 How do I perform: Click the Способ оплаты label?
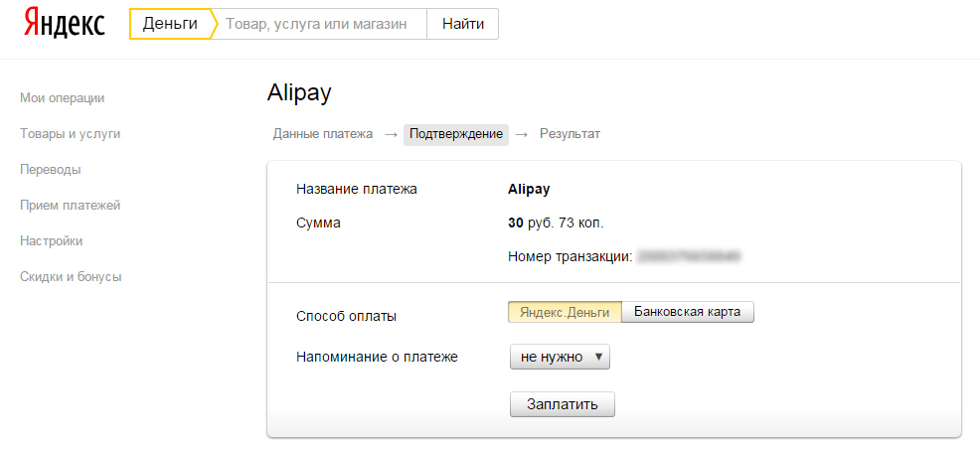346,316
